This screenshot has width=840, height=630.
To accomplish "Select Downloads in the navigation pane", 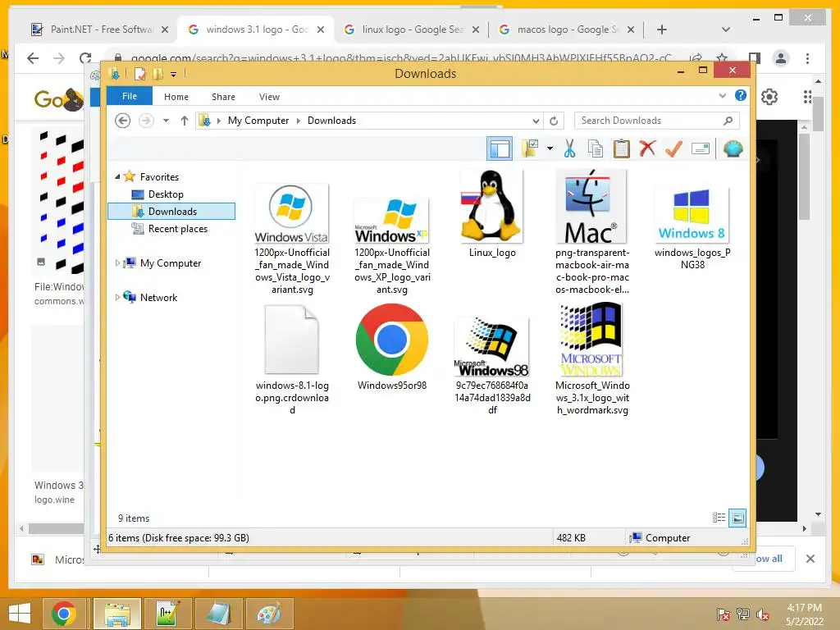I will 171,211.
